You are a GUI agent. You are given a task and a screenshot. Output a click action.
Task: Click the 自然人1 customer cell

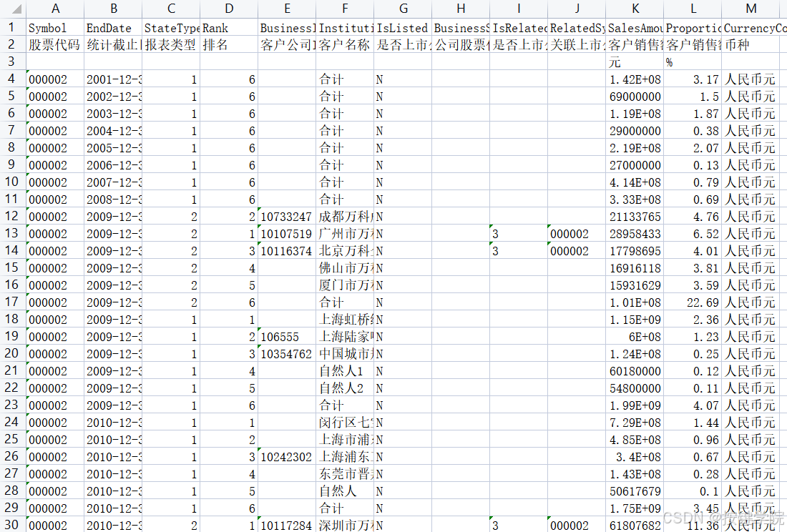coord(345,371)
